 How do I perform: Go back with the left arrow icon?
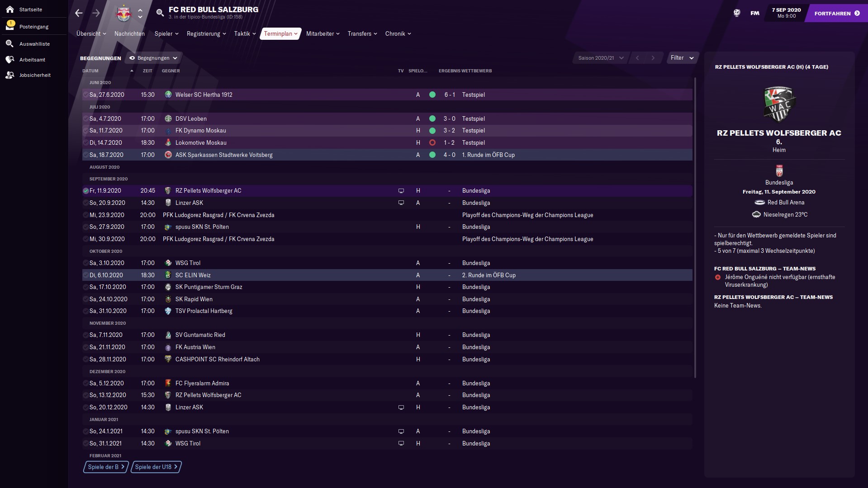79,13
